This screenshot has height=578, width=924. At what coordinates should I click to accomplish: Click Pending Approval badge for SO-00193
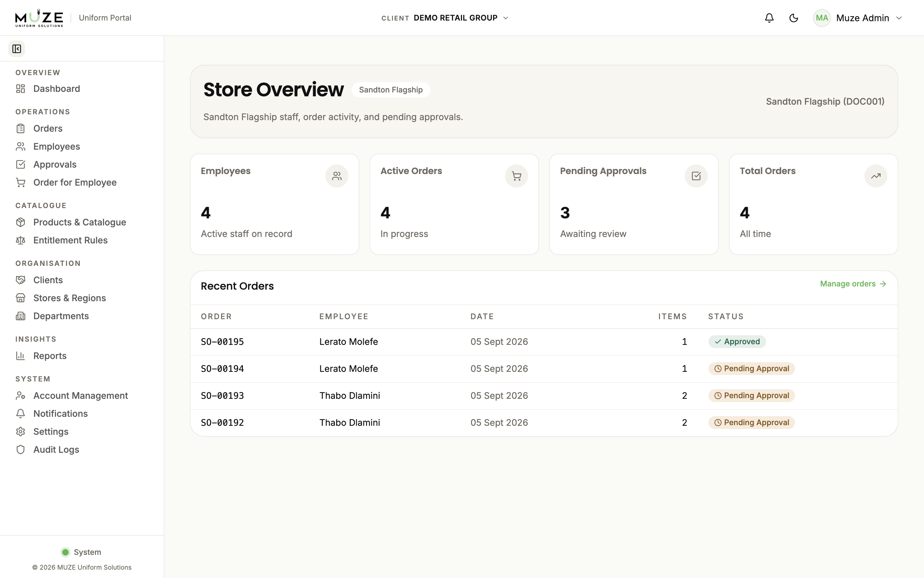[751, 396]
